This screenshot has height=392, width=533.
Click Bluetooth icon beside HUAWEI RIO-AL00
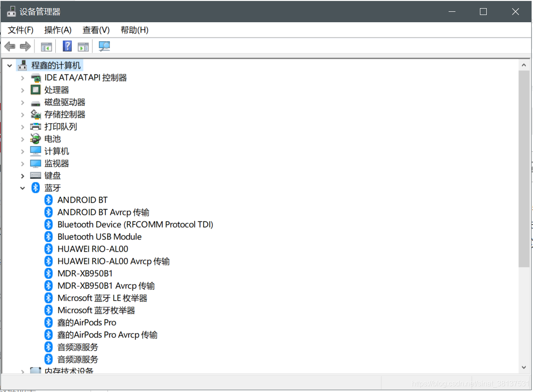pos(49,249)
